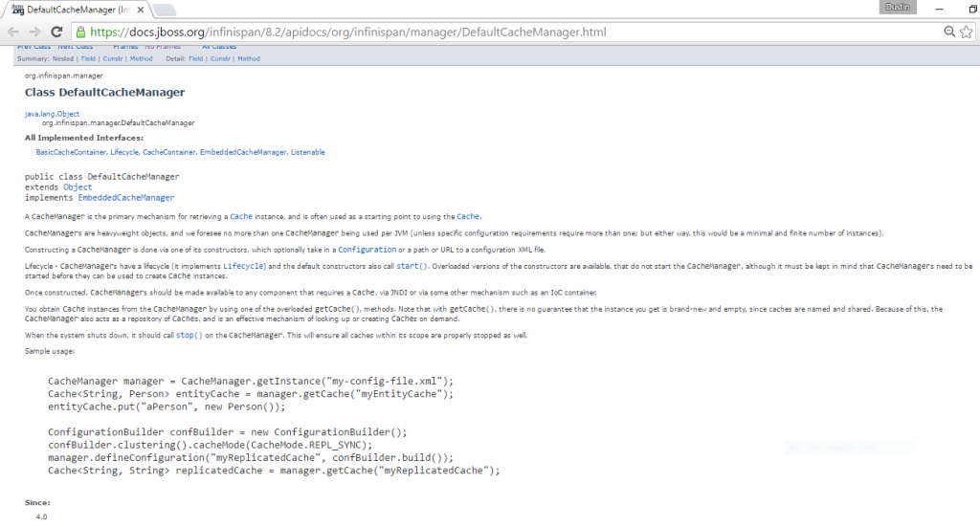The height and width of the screenshot is (527, 980).
Task: Click the Class DefaultCacheManager heading
Action: click(x=105, y=93)
